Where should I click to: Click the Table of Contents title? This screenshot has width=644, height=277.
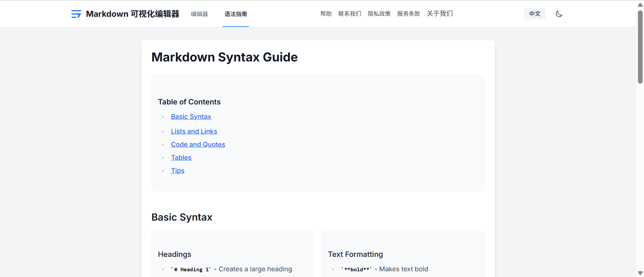189,102
